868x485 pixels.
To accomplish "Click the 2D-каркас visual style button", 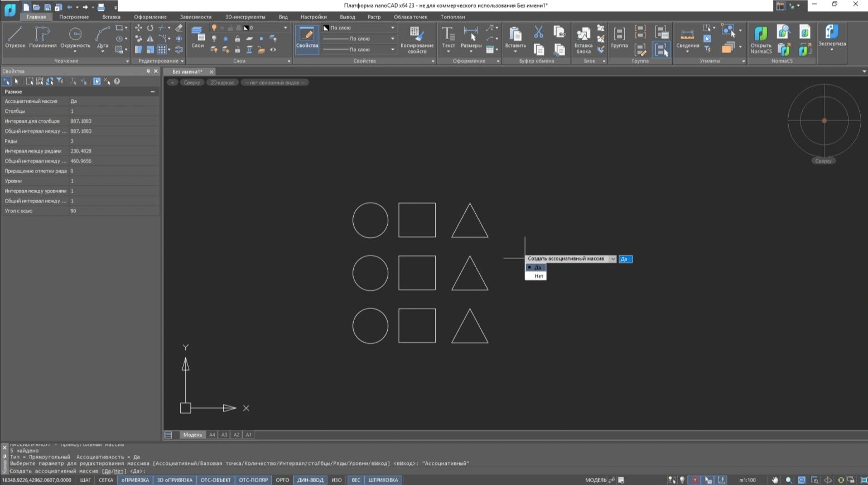I will pos(222,83).
